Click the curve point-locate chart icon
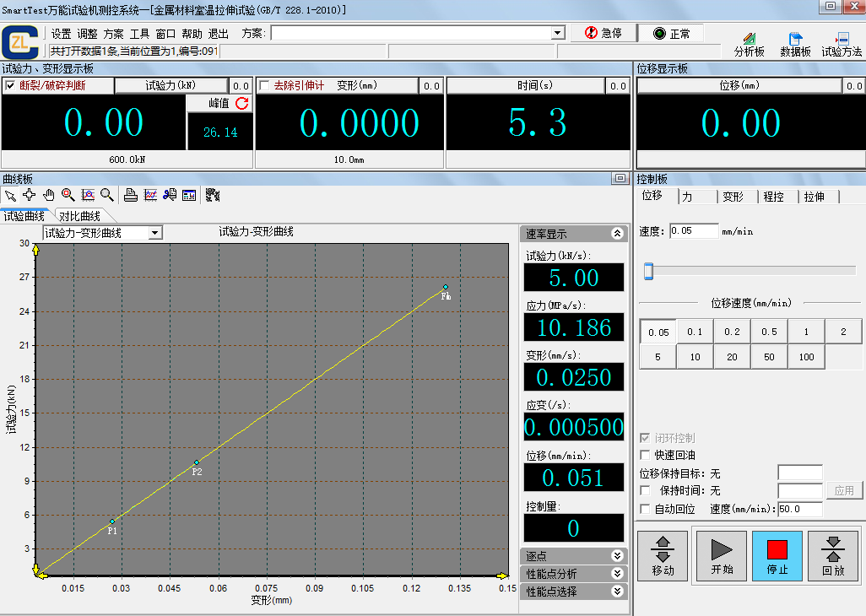This screenshot has height=616, width=866. (88, 195)
